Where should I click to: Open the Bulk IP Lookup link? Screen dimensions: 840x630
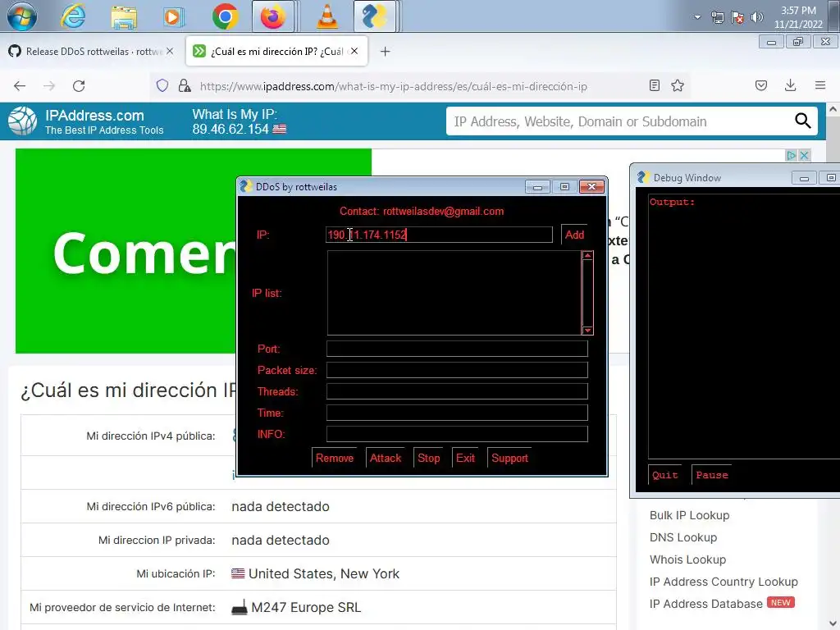click(689, 515)
